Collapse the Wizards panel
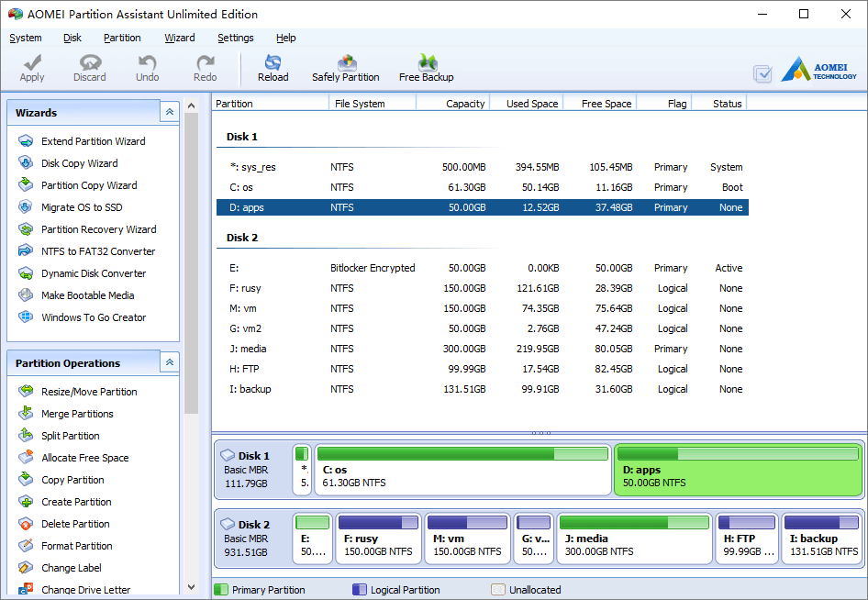This screenshot has width=868, height=600. coord(170,112)
